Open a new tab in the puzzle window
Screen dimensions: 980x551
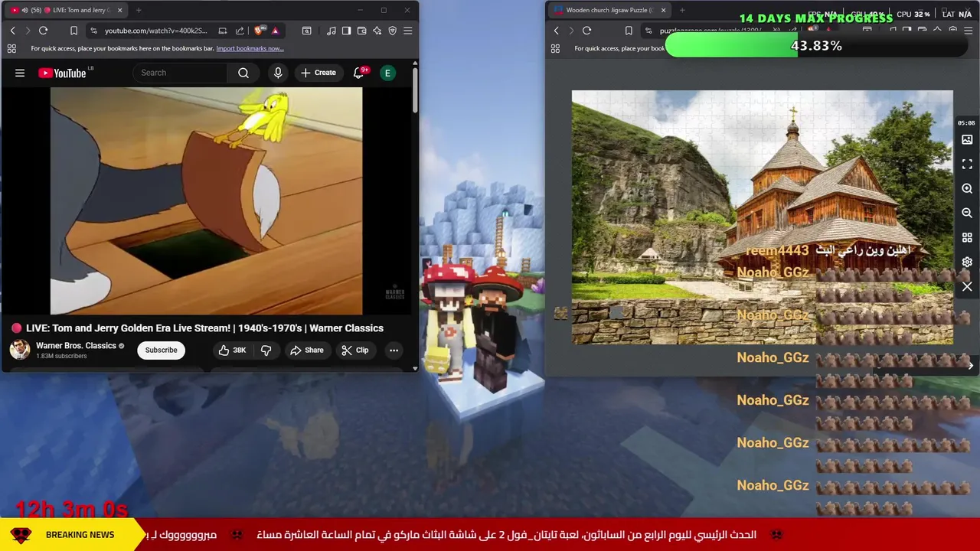tap(682, 10)
